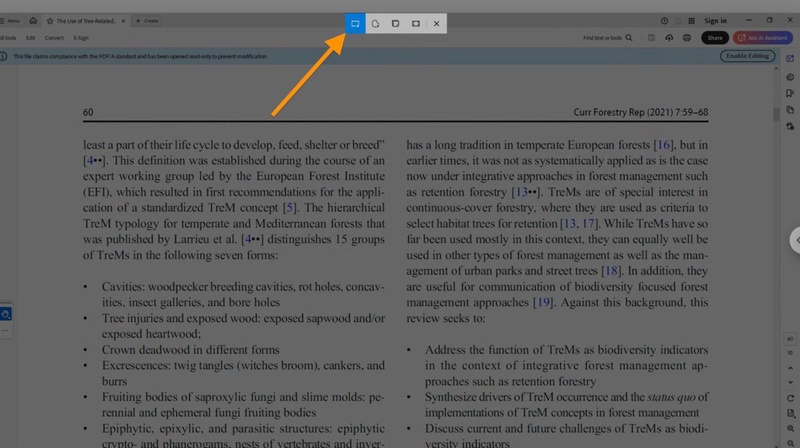Viewport: 800px width, 448px height.
Task: Click the Create new tab button
Action: (147, 20)
